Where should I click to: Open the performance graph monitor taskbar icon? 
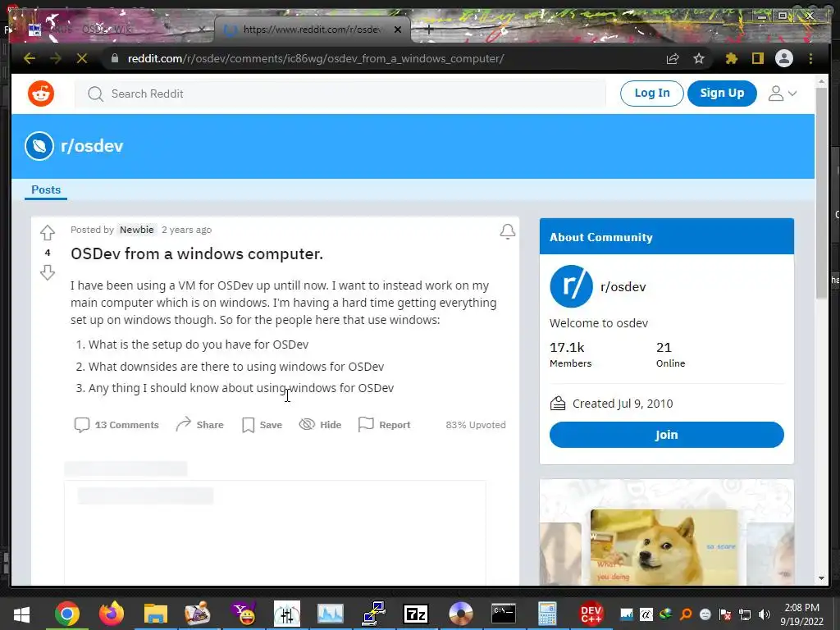click(330, 614)
